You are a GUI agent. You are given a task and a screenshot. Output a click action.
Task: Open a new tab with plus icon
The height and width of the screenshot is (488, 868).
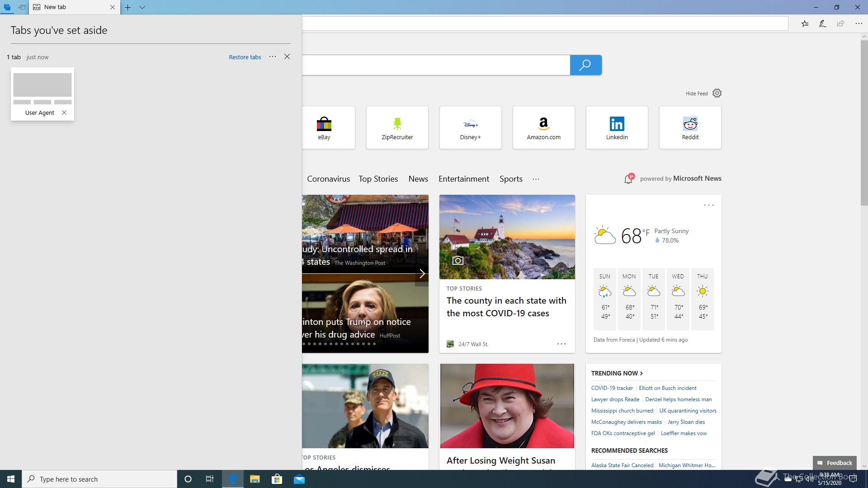click(x=128, y=7)
